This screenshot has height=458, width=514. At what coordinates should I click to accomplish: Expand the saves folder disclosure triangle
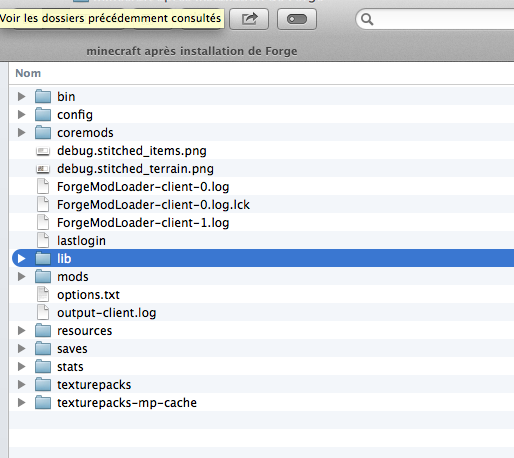coord(22,349)
